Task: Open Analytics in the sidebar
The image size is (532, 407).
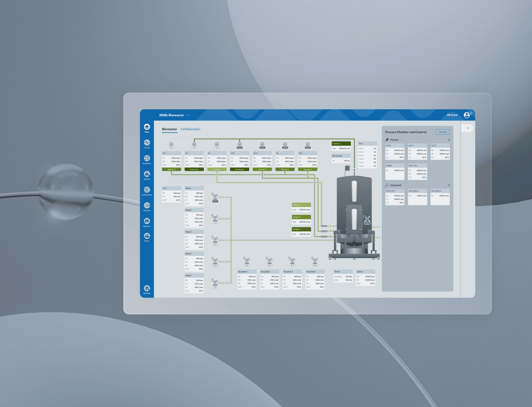Action: pyautogui.click(x=147, y=159)
